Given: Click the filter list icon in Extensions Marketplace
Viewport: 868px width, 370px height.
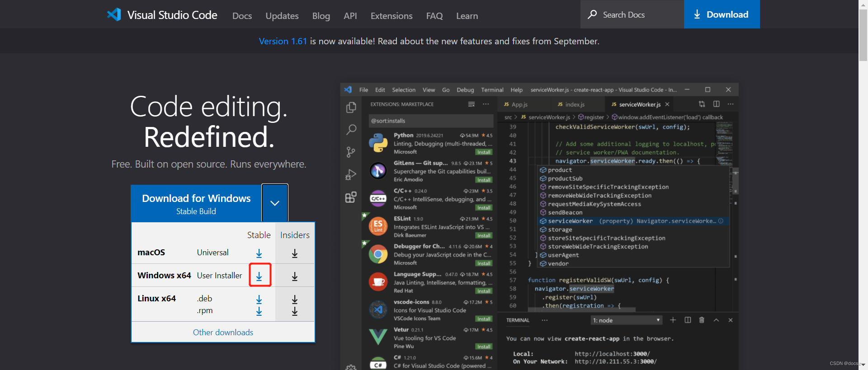Looking at the screenshot, I should tap(472, 104).
